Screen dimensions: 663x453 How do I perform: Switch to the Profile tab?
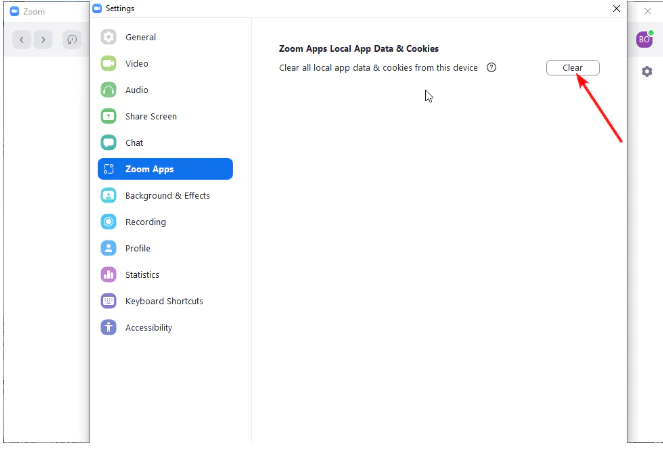pos(138,249)
